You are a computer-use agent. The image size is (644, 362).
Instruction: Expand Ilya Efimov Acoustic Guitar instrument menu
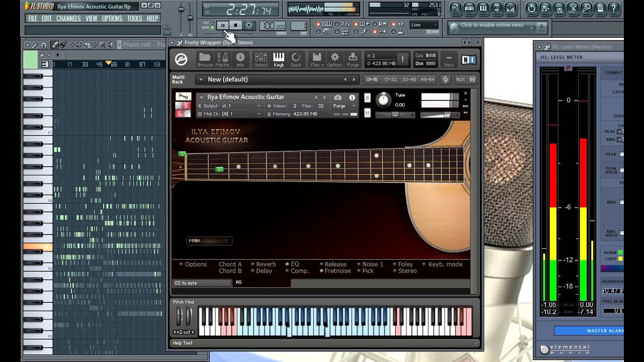(202, 97)
